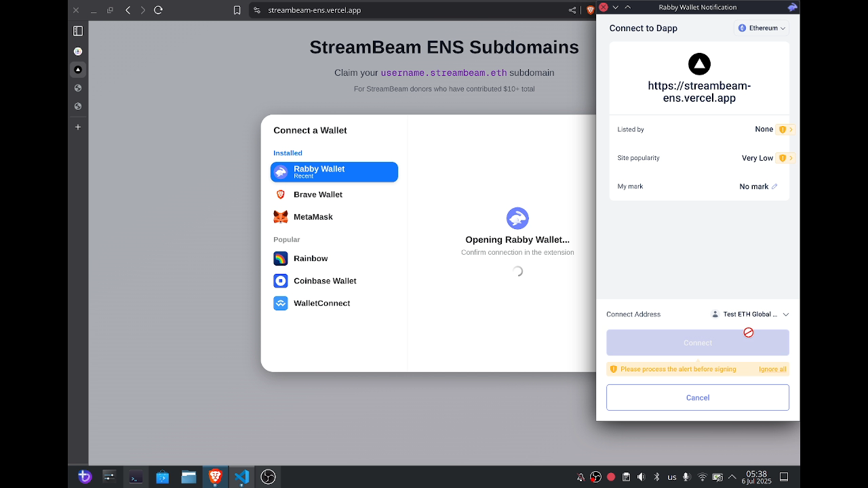
Task: Expand hidden system tray icons arrow
Action: tap(732, 477)
